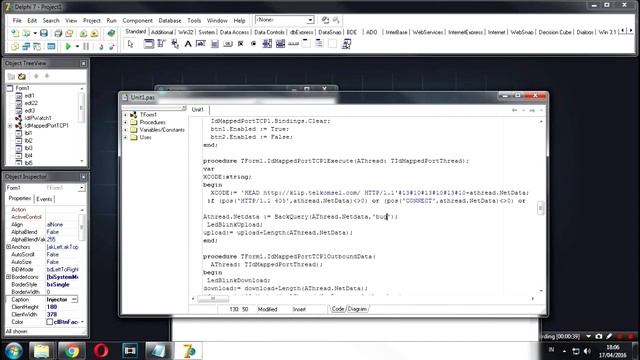Screen dimensions: 640x360
Task: Click the Object TreeView scrollbar thumb
Action: coord(81,107)
